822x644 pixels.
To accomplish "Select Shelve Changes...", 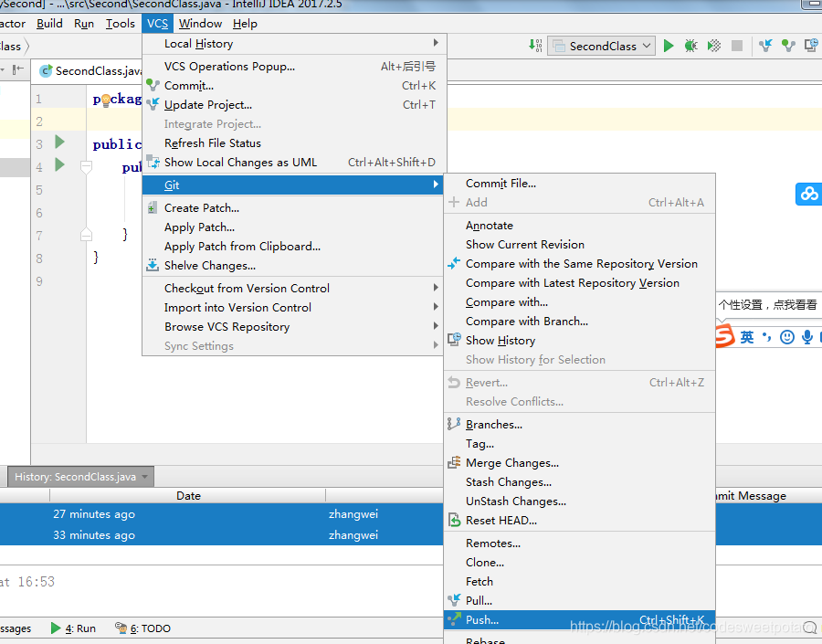I will (292, 266).
